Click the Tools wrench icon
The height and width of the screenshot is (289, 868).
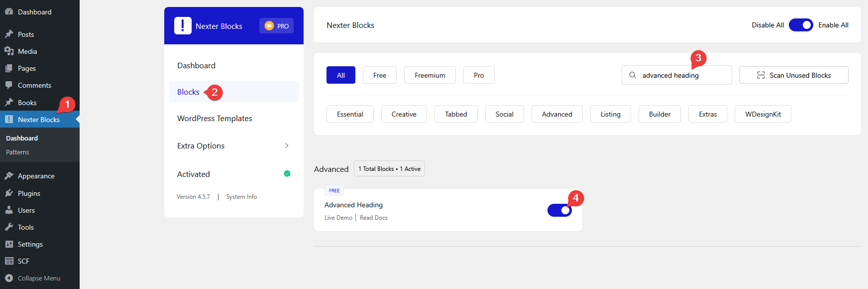pyautogui.click(x=9, y=227)
